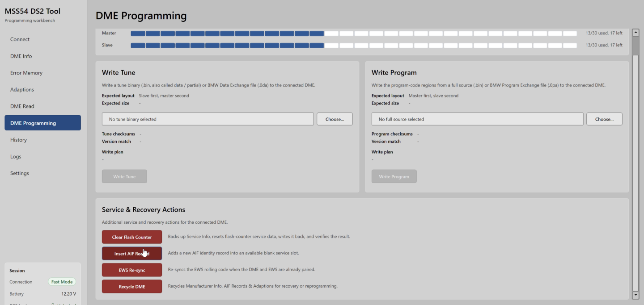Click the Write Tune card heading
This screenshot has width=644, height=305.
point(119,72)
